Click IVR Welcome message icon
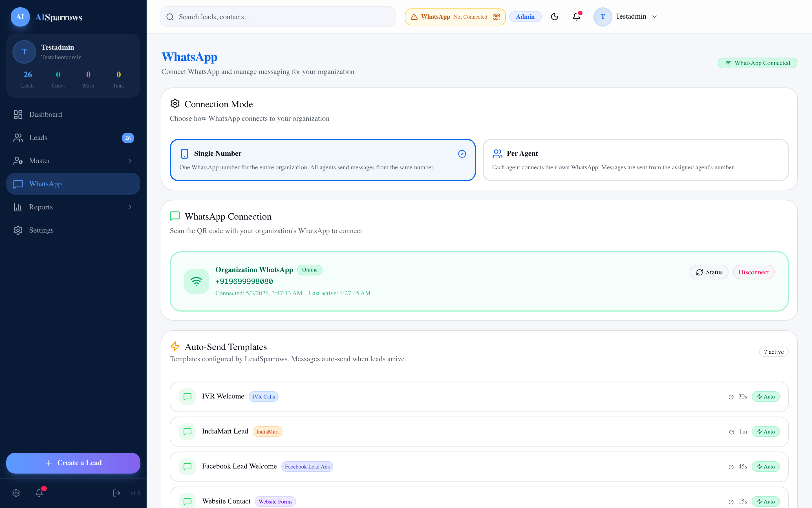The width and height of the screenshot is (812, 508). click(187, 397)
